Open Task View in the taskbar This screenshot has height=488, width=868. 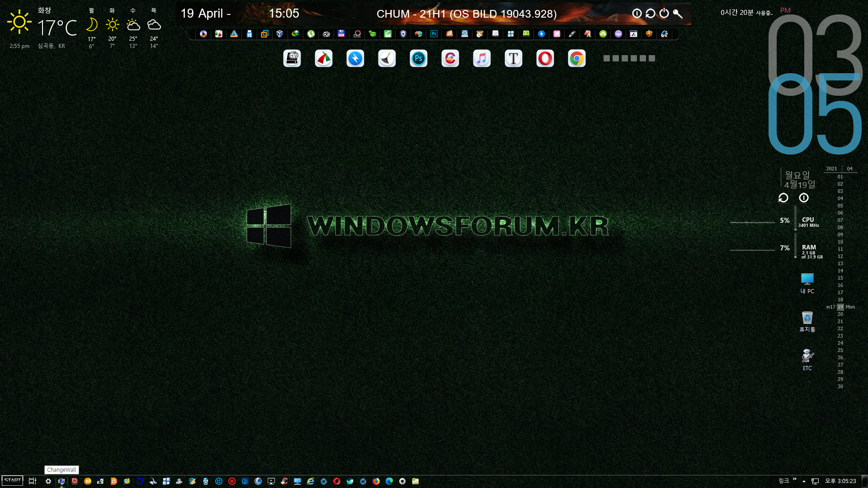pos(33,481)
